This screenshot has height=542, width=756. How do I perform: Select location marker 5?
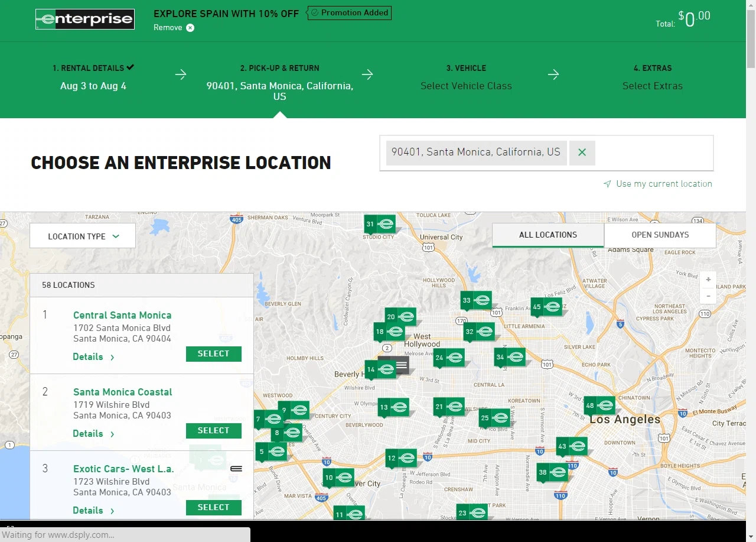(x=271, y=452)
